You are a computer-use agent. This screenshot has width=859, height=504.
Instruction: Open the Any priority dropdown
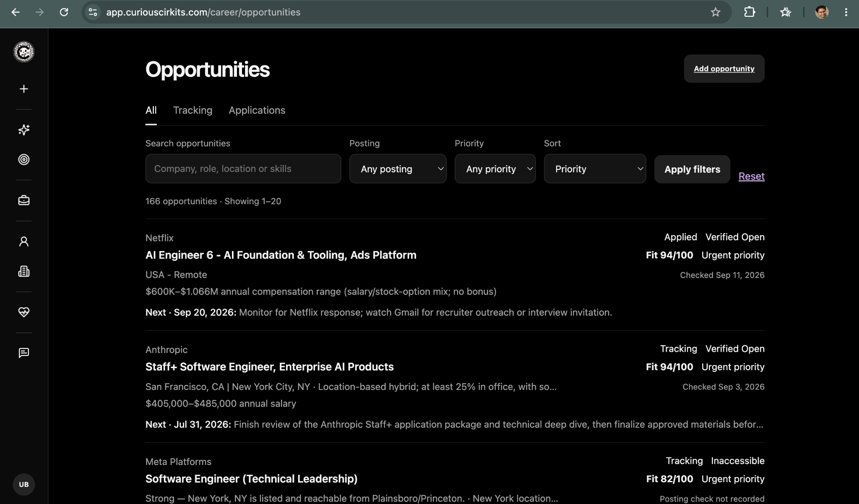pos(495,169)
